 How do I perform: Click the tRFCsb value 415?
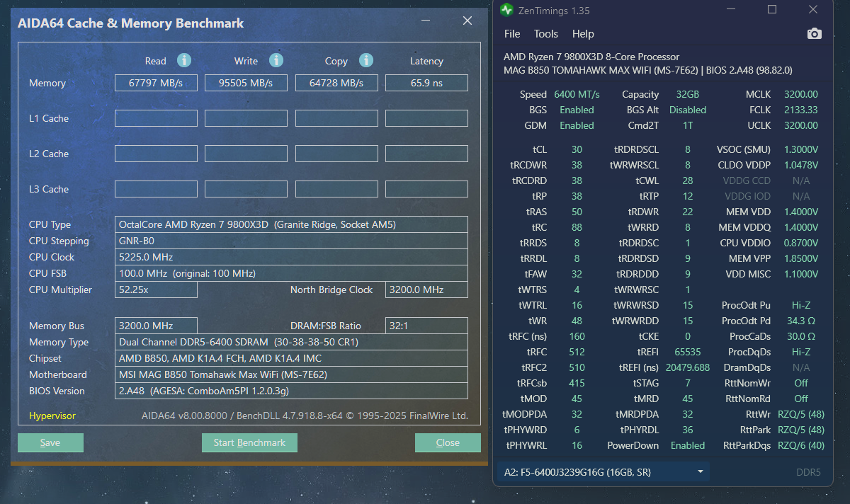[577, 383]
